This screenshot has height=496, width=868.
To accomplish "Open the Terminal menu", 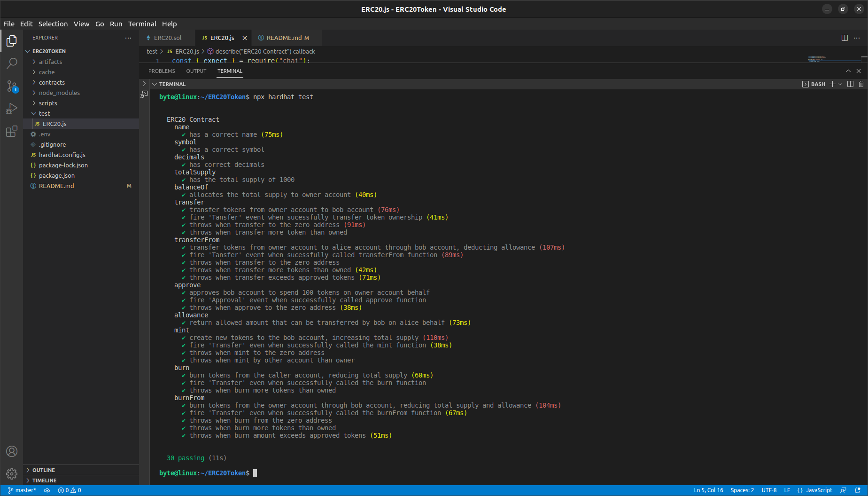I will point(142,24).
